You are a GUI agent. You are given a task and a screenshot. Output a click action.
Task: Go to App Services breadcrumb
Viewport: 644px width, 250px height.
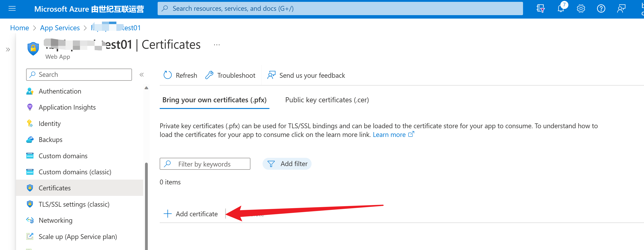coord(60,28)
